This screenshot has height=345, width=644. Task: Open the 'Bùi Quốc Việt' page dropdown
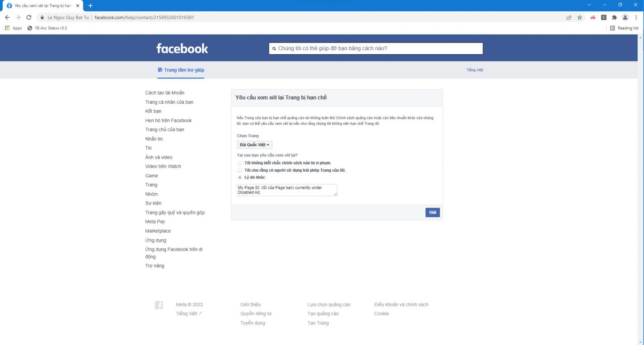click(254, 145)
